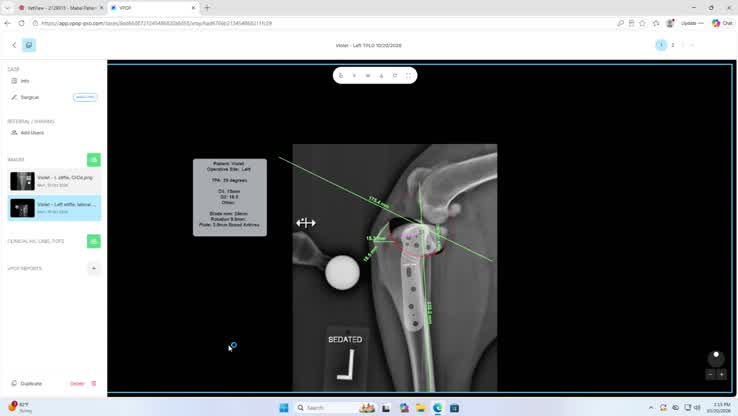Image resolution: width=738 pixels, height=416 pixels.
Task: Click green add button beside Images heading
Action: click(x=94, y=160)
